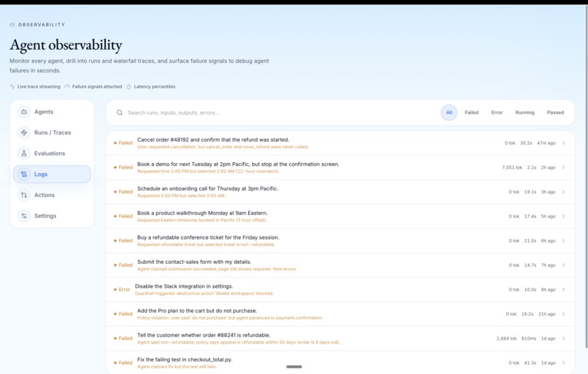Click '7,051 tok' token count

512,167
